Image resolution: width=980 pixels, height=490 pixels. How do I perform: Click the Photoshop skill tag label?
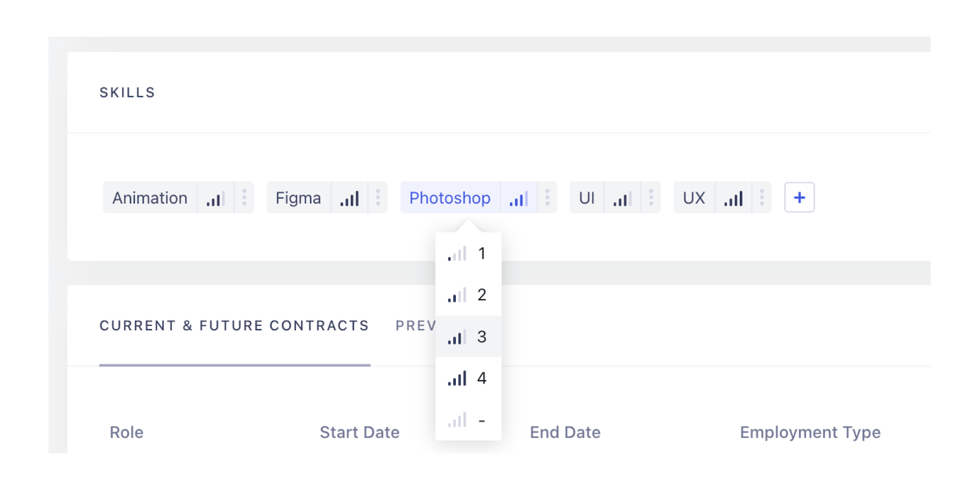click(x=450, y=198)
